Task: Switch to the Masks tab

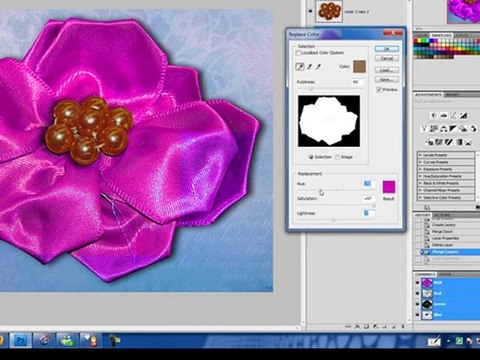Action: 452,95
